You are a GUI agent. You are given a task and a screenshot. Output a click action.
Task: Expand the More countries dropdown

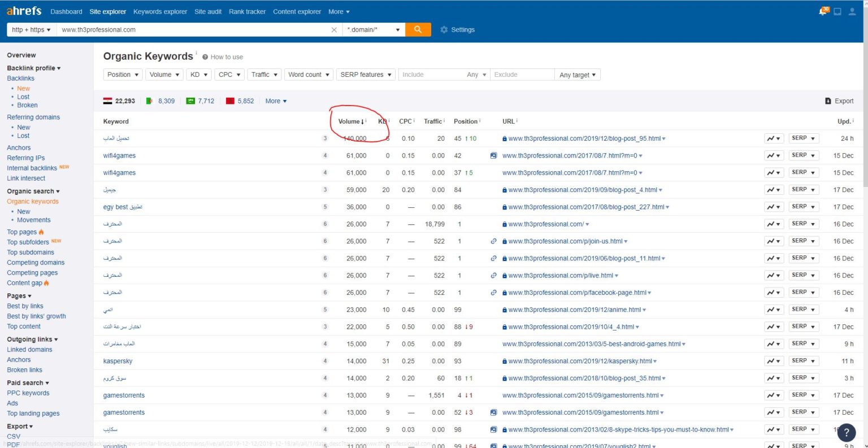point(276,101)
